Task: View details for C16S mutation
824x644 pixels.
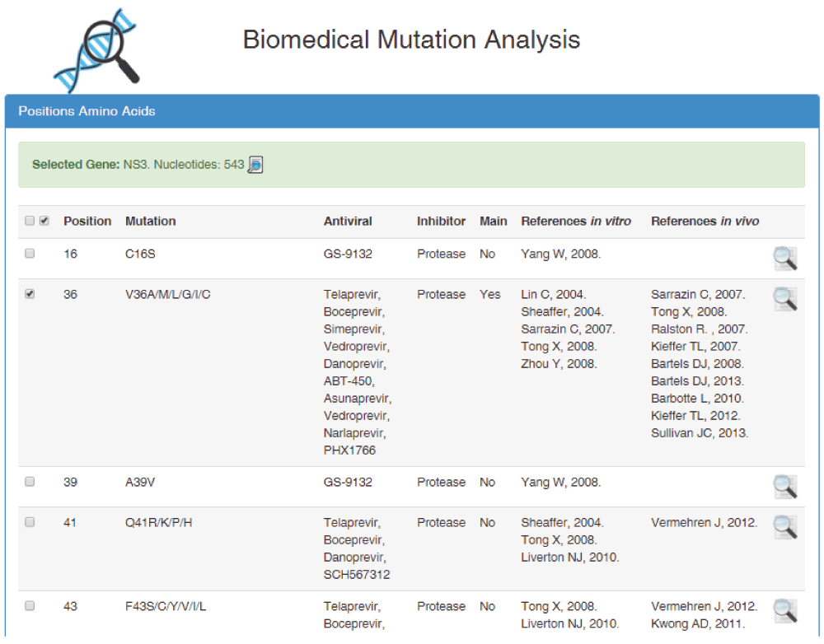Action: (784, 259)
